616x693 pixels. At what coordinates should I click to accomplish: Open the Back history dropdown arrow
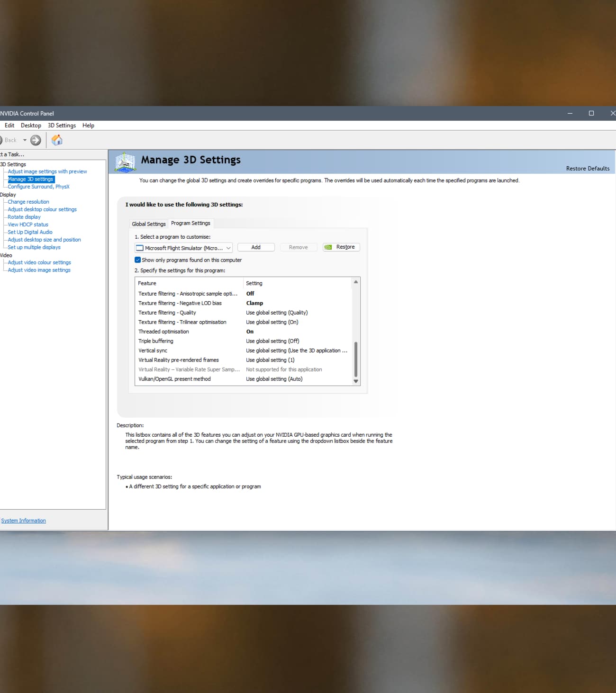coord(25,140)
